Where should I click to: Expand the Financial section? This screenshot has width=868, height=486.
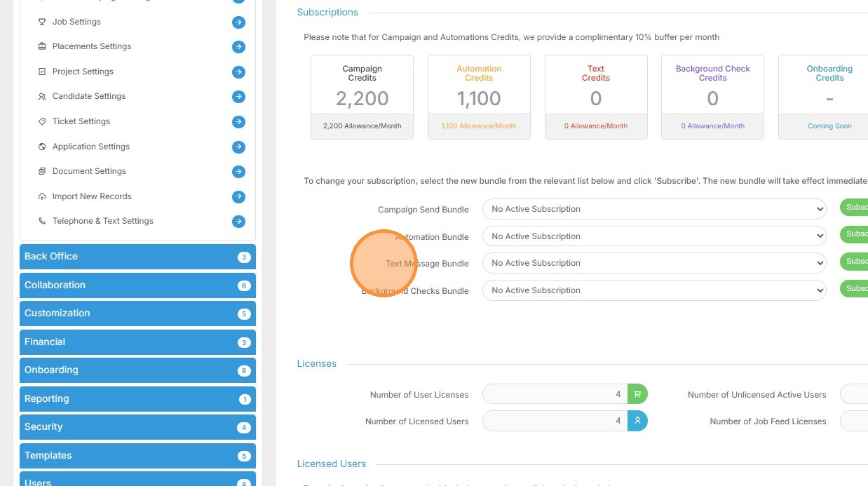[x=137, y=342]
